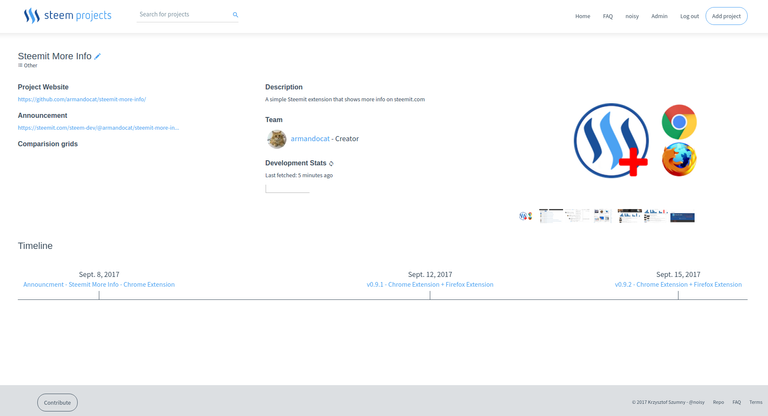Open the steemit.com announcement link

tap(98, 127)
